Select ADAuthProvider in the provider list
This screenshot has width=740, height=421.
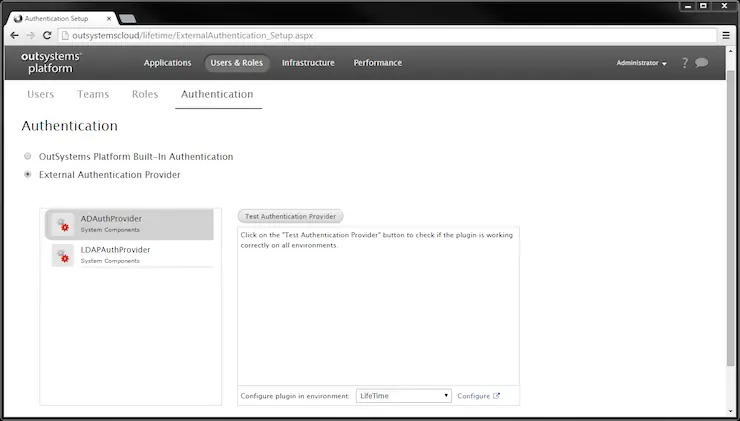(x=129, y=224)
